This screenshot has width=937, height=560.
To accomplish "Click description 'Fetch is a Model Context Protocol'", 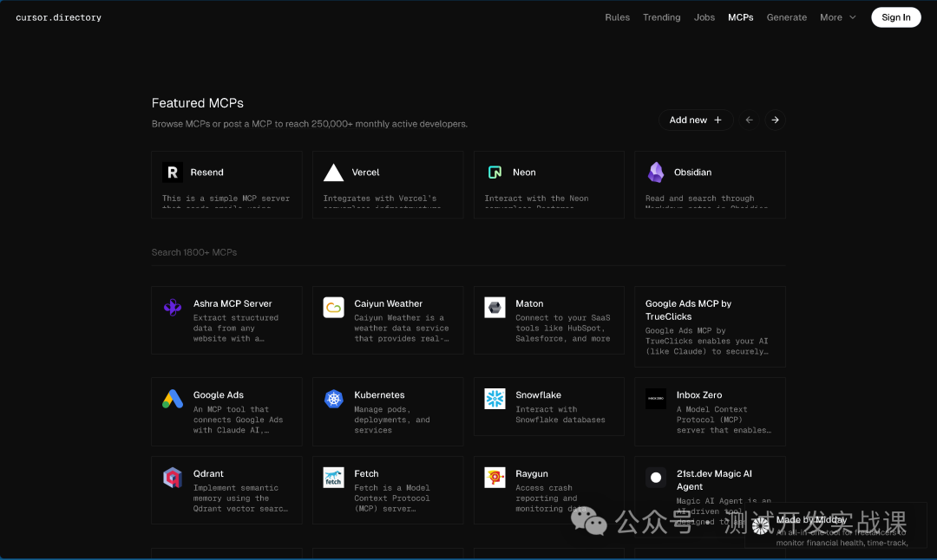I will [392, 498].
